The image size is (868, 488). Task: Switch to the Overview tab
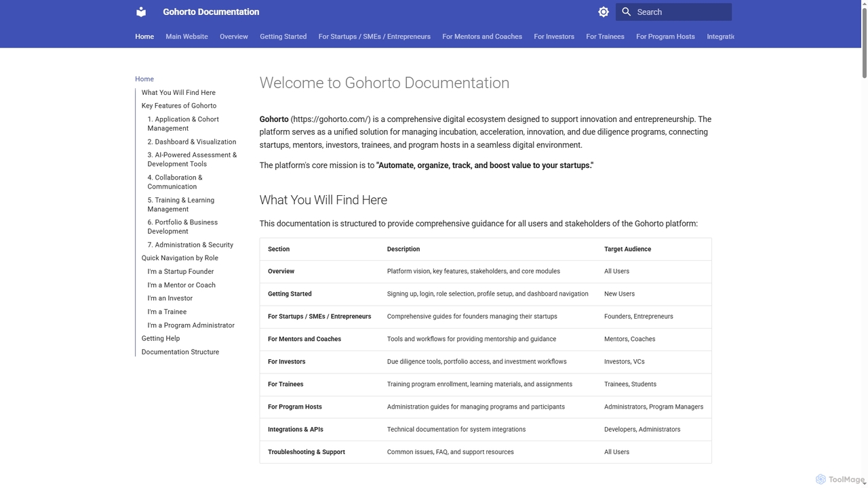[x=234, y=37]
